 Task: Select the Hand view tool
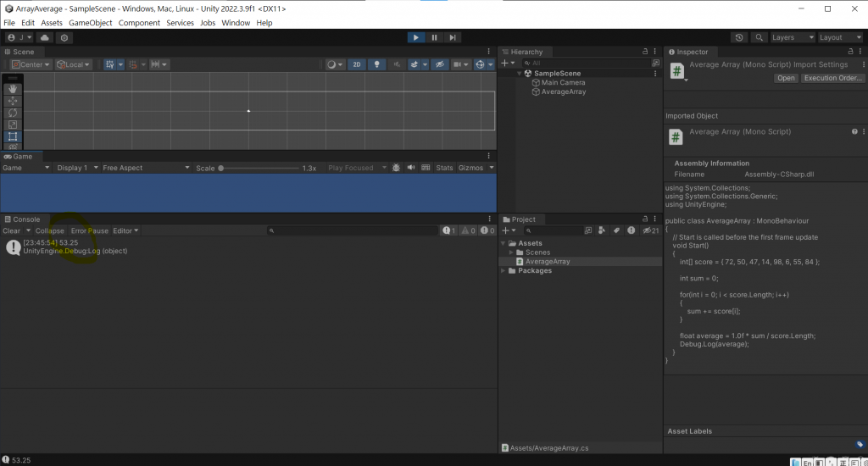point(13,89)
